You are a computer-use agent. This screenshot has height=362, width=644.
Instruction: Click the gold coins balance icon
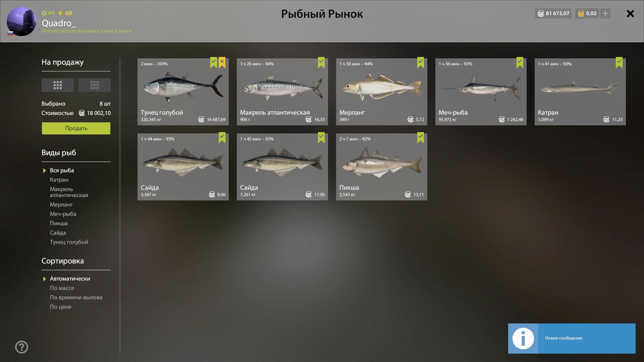tap(581, 13)
